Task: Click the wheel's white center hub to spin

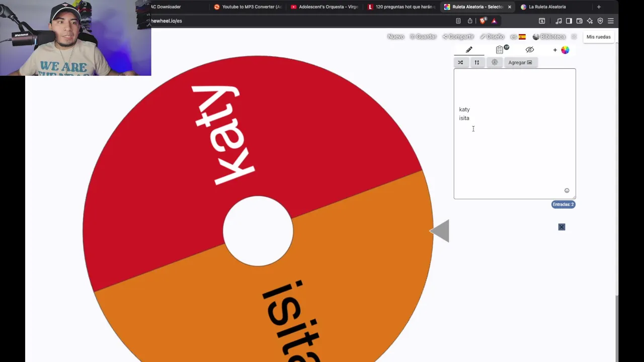Action: click(x=258, y=231)
